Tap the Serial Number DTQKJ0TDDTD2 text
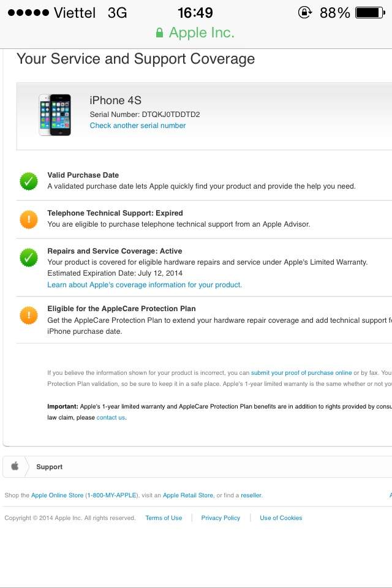 point(145,115)
